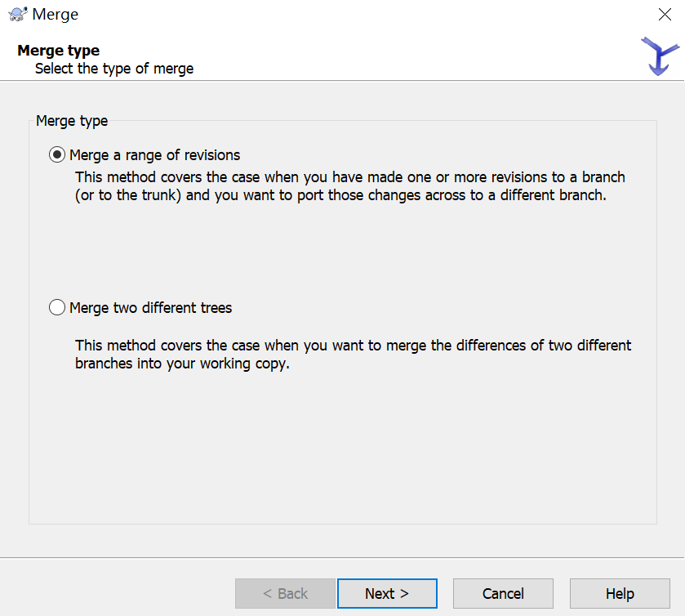Click the Next > button
This screenshot has width=685, height=616.
click(387, 594)
